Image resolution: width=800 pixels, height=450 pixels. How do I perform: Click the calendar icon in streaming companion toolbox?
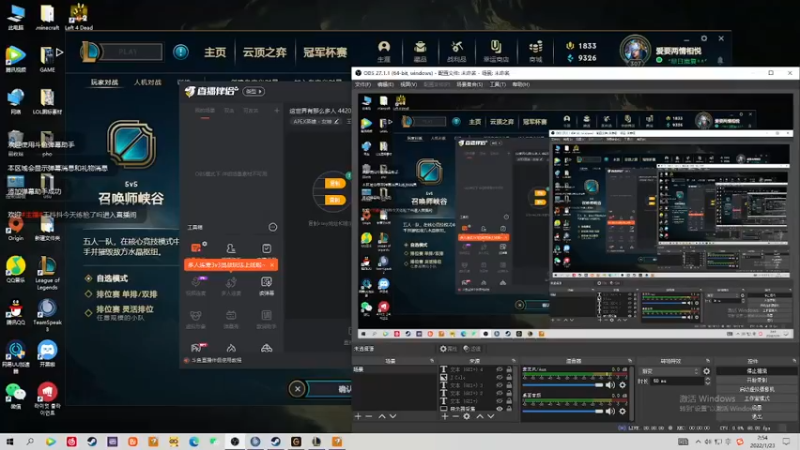231,316
